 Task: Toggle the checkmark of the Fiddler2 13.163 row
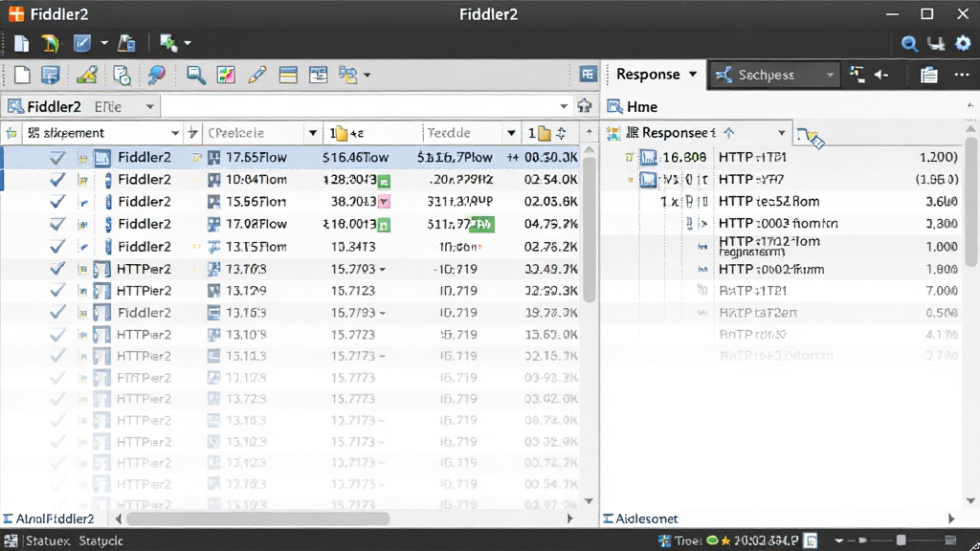tap(57, 313)
